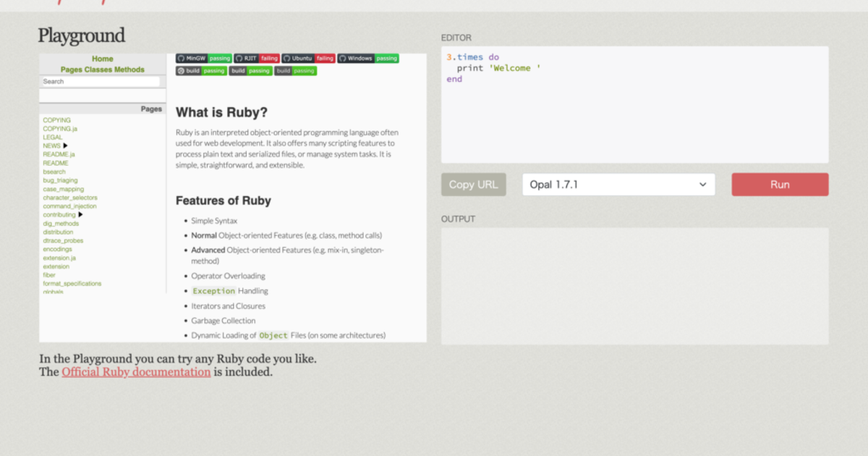Screen dimensions: 868x456
Task: Open the contributing page link
Action: 59,214
